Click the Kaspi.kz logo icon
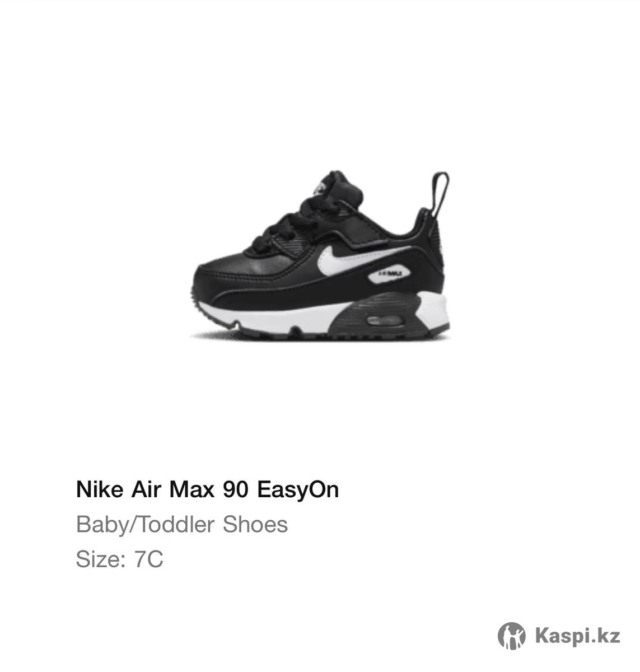 click(512, 636)
